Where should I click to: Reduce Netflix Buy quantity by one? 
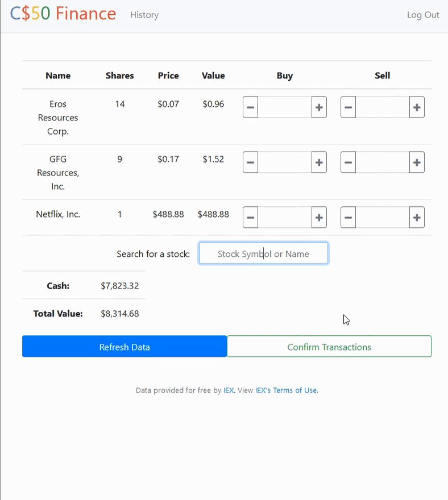250,218
